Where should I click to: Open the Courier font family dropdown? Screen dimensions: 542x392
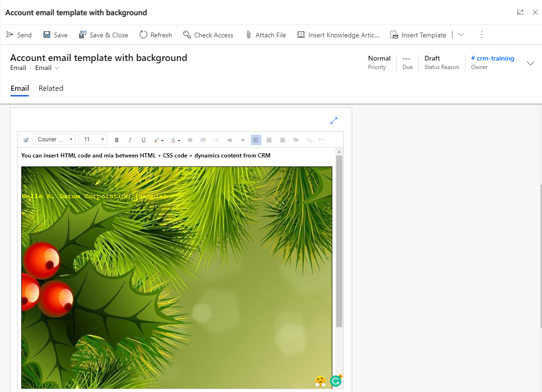[x=53, y=139]
